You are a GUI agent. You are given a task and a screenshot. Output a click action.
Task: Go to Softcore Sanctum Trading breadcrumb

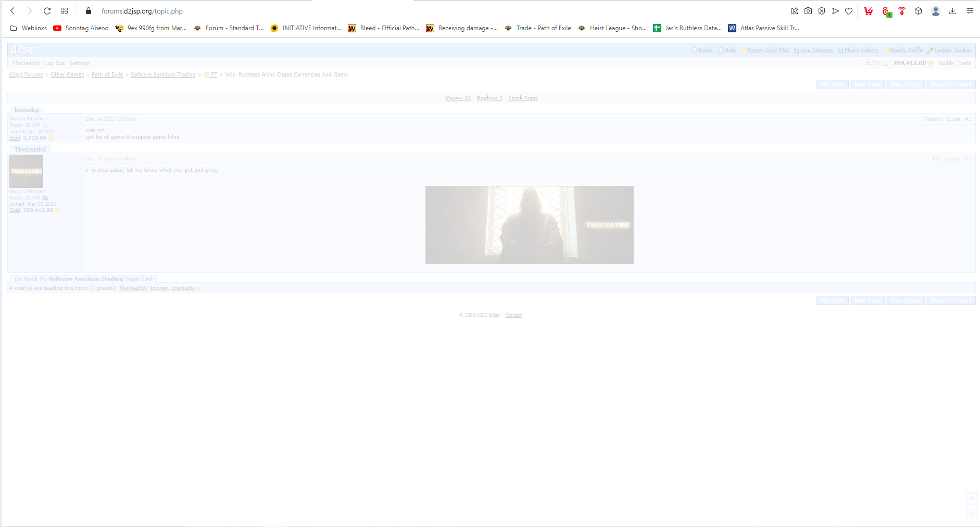(163, 74)
